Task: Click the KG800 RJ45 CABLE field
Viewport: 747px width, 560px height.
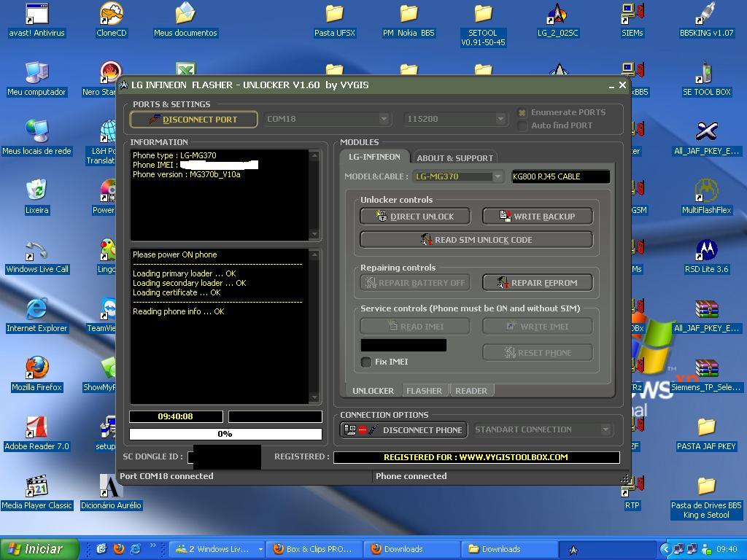Action: (561, 176)
